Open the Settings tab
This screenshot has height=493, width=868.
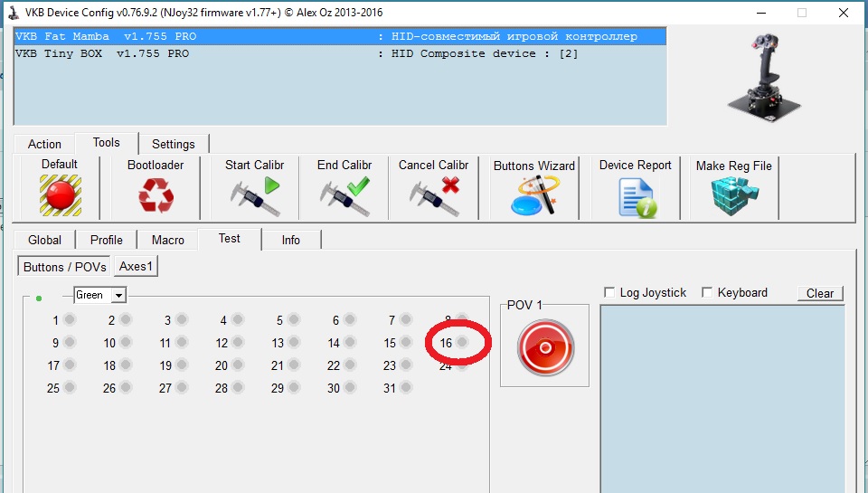tap(173, 144)
